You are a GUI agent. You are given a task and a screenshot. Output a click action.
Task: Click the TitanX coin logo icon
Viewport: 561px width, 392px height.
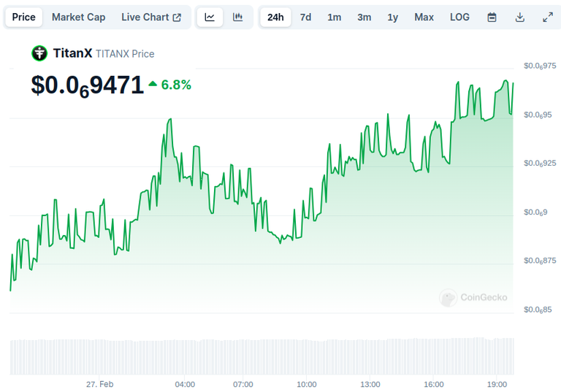pyautogui.click(x=39, y=53)
